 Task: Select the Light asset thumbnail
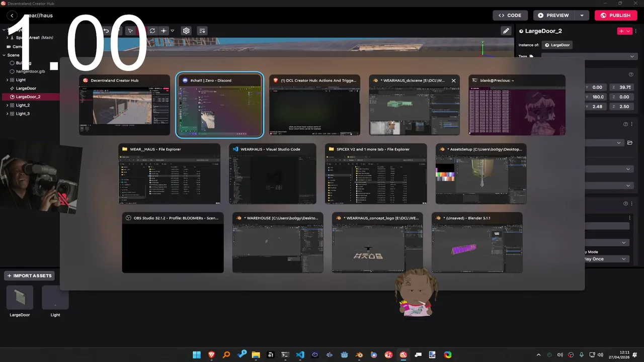click(55, 298)
